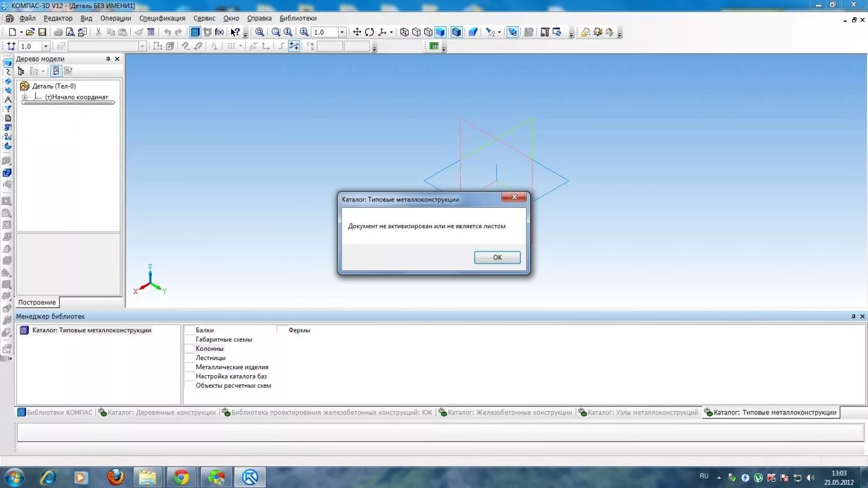Toggle the highlighted model tree display mode button
The width and height of the screenshot is (868, 488).
pos(56,71)
